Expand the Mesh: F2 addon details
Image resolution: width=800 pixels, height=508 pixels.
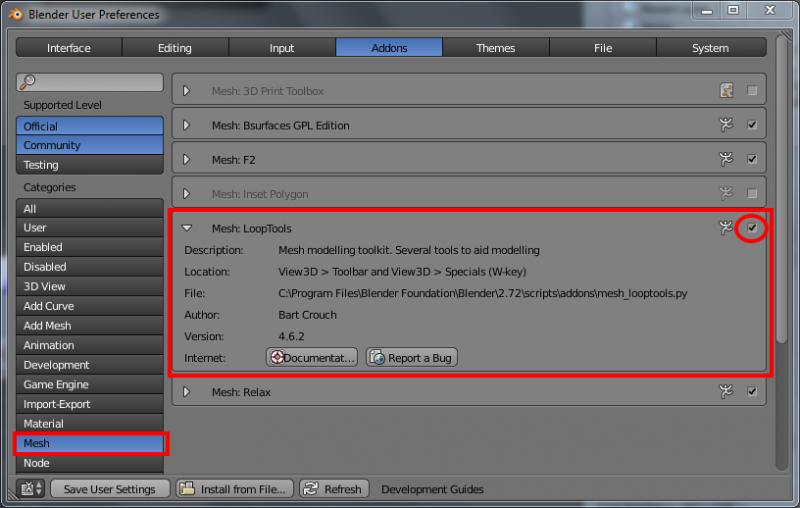[187, 159]
